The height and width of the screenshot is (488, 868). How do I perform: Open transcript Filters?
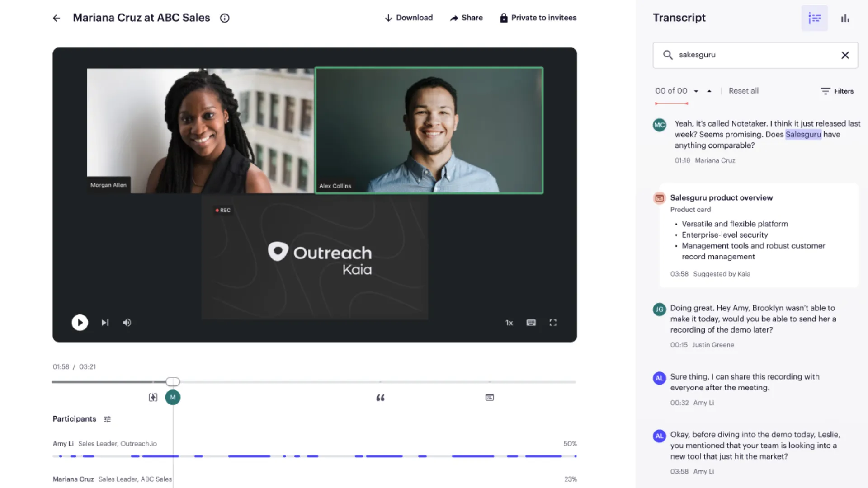coord(837,91)
